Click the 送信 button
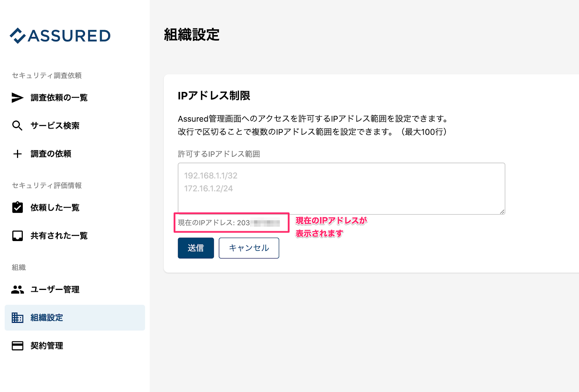 [196, 248]
